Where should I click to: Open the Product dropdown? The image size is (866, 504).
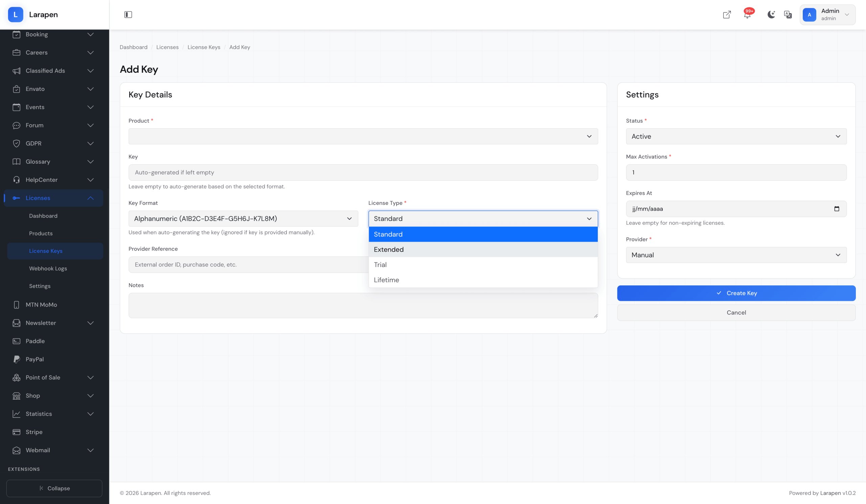363,136
